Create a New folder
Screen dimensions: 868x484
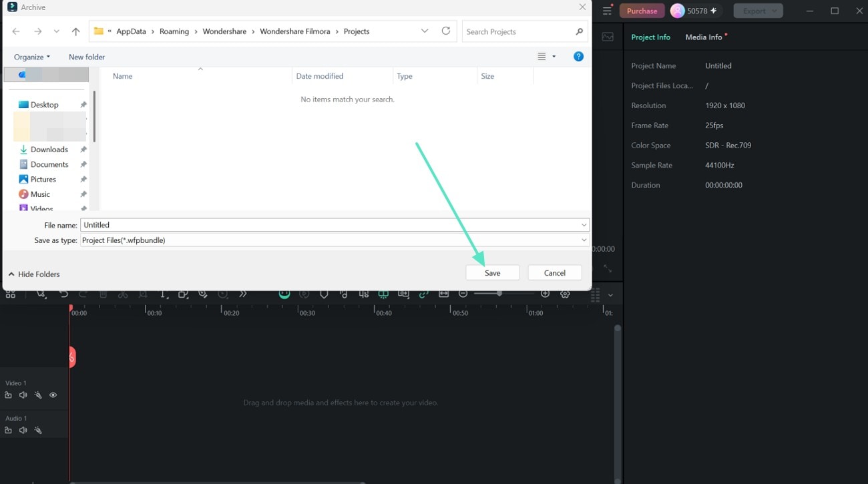[x=87, y=57]
